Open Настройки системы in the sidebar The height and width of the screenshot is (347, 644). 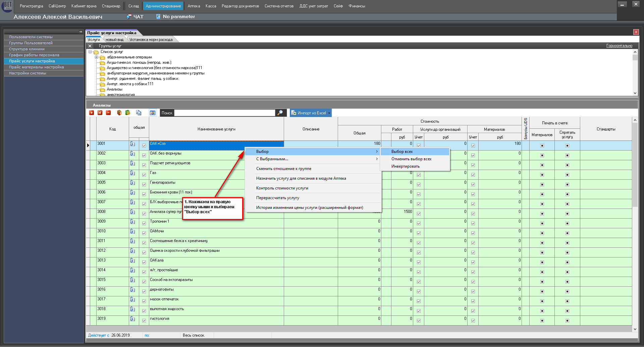28,73
